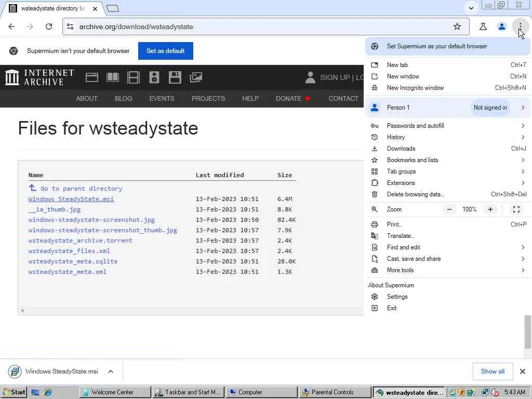Click the Internet Archive logo
This screenshot has height=399, width=532.
click(x=39, y=77)
